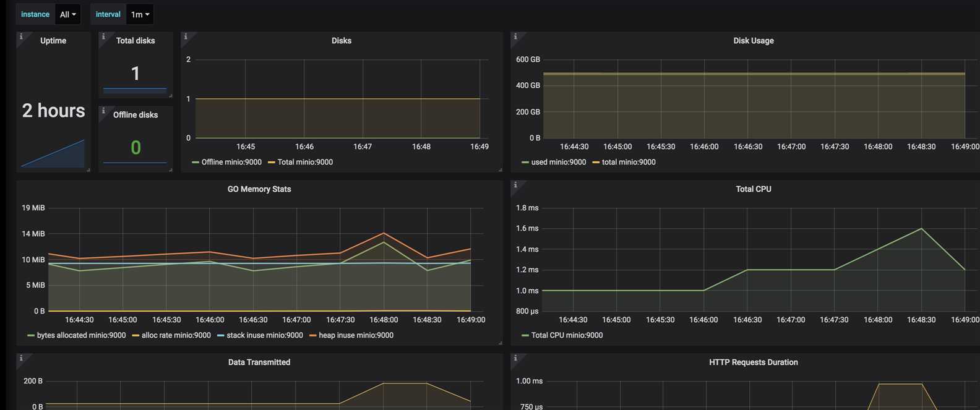Click the info icon on Disks panel
Screen dimensions: 980x410
[x=186, y=36]
